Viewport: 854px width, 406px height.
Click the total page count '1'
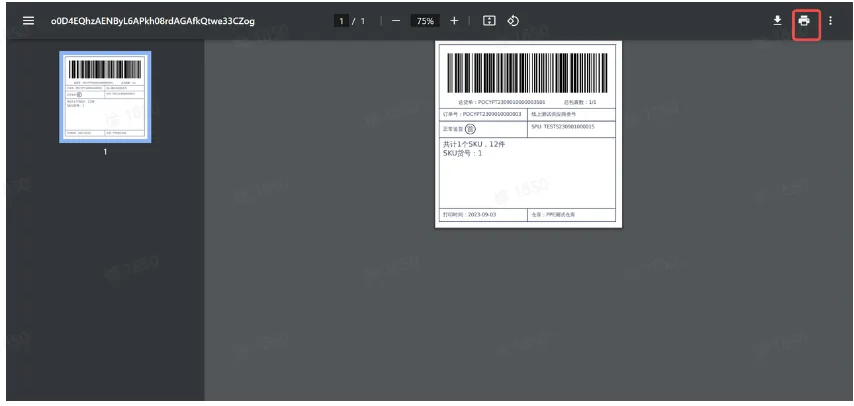(363, 21)
